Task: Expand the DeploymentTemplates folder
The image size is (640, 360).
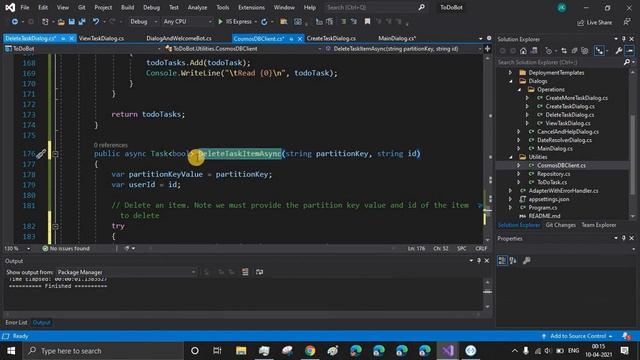Action: pyautogui.click(x=510, y=73)
